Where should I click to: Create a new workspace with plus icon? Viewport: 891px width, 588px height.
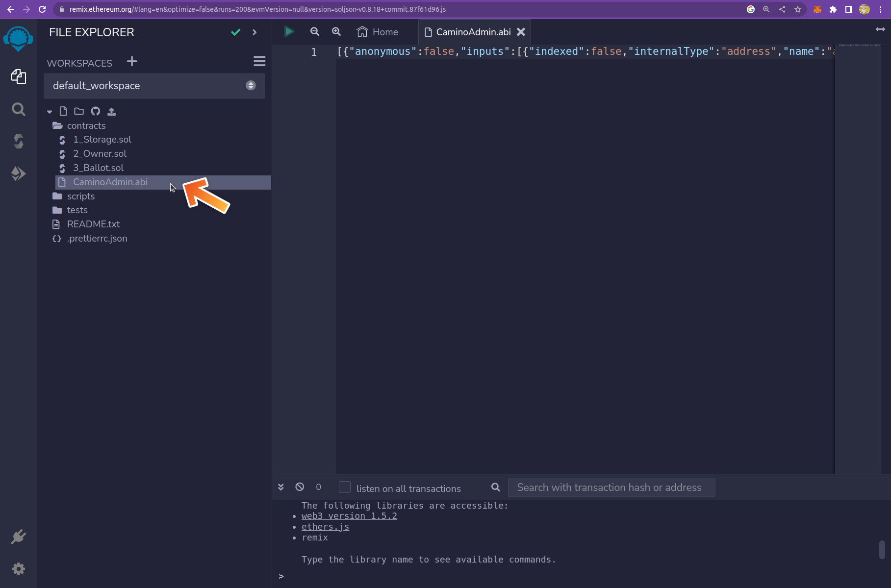132,62
